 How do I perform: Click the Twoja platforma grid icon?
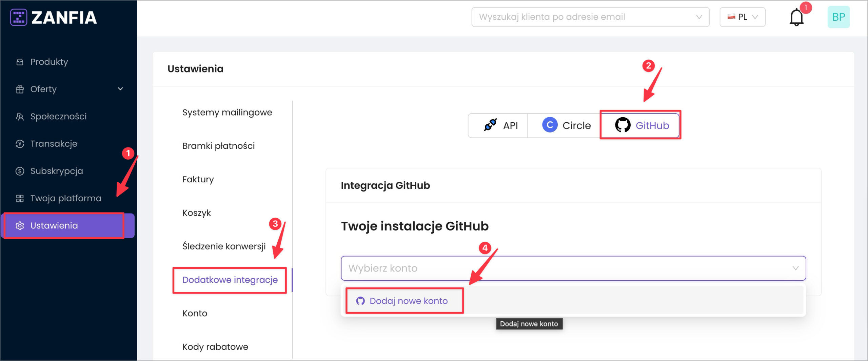pyautogui.click(x=20, y=198)
